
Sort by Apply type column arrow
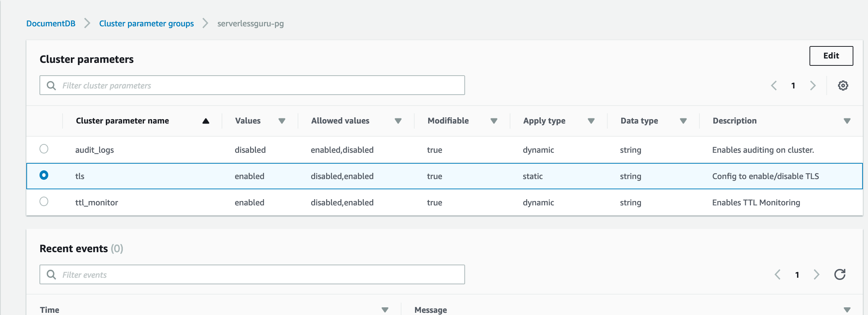(x=591, y=121)
